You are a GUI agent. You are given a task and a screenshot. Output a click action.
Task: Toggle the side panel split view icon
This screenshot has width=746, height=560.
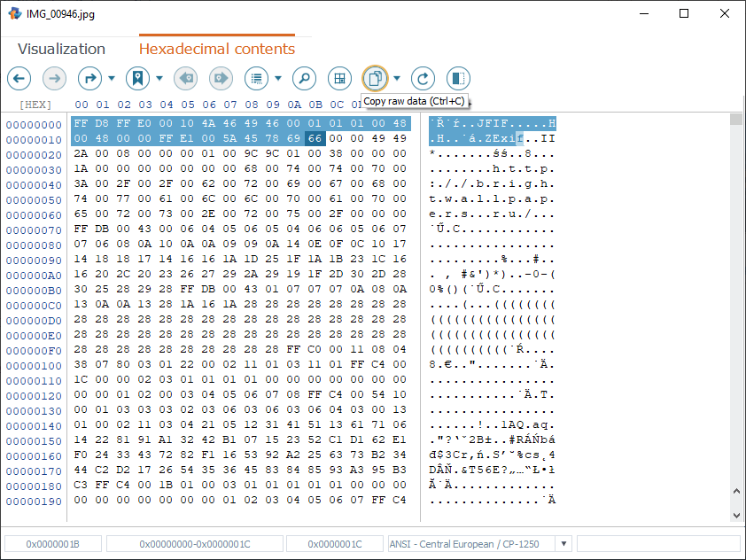(458, 78)
